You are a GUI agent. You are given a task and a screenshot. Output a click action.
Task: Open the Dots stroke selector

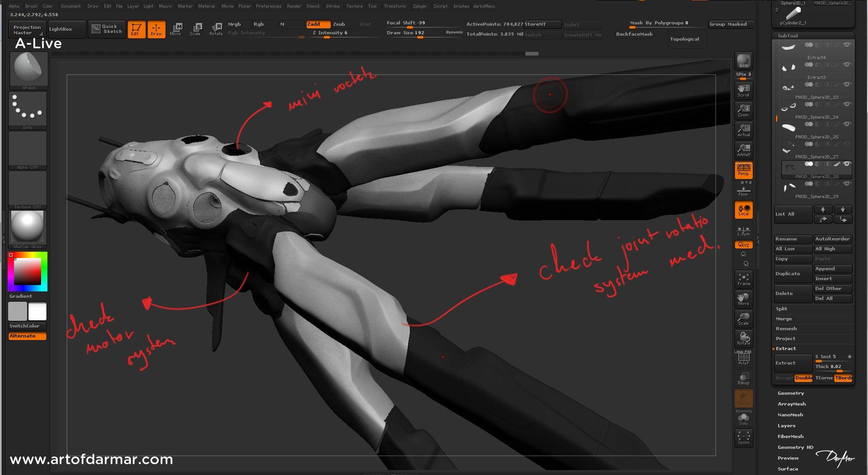tap(28, 111)
